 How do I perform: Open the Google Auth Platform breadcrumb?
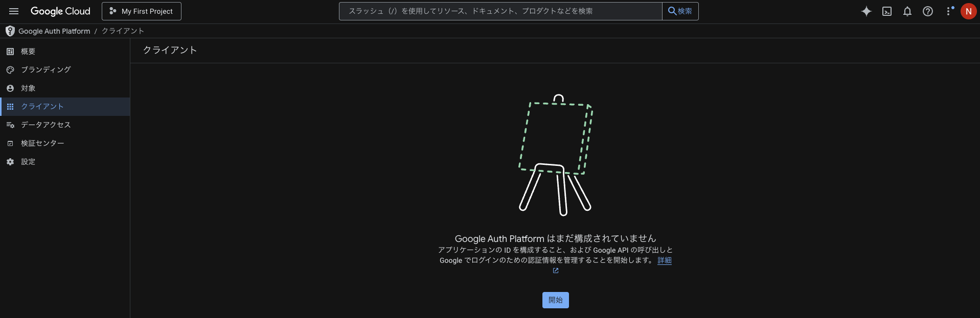(x=54, y=31)
